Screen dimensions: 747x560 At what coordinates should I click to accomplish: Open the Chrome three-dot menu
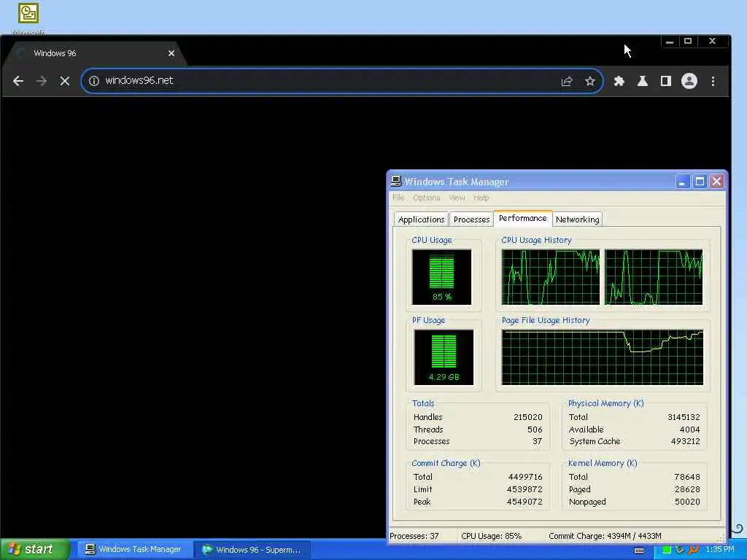pos(713,81)
